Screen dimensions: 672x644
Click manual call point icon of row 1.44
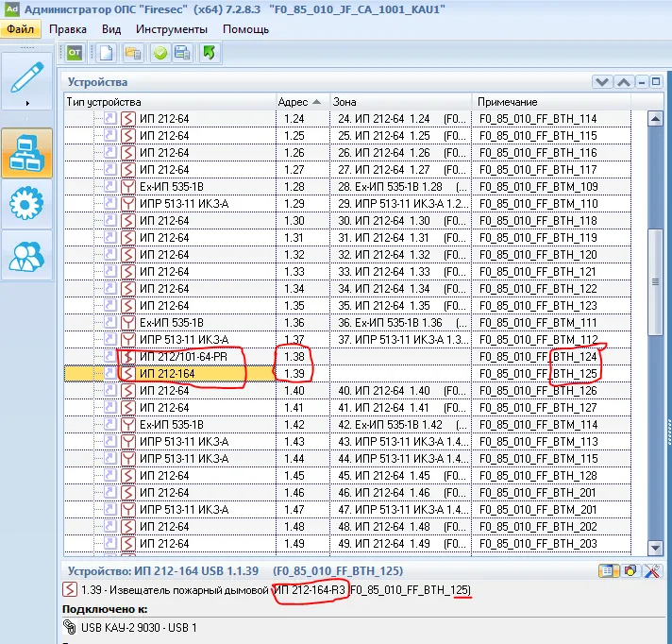click(x=128, y=459)
